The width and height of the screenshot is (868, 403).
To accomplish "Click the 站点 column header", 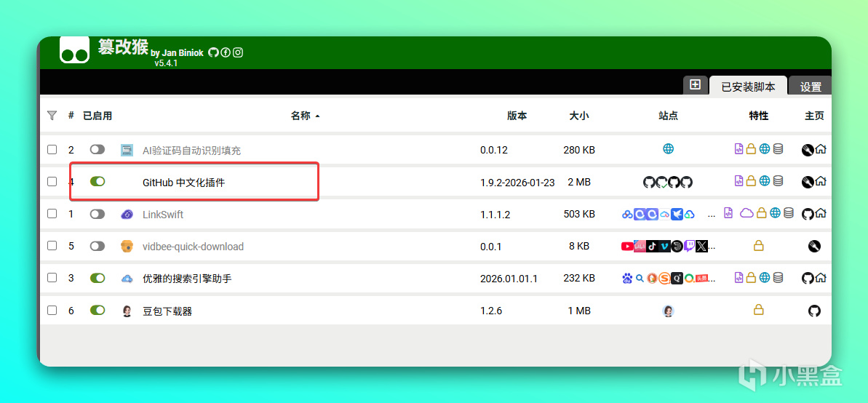I will [x=668, y=116].
